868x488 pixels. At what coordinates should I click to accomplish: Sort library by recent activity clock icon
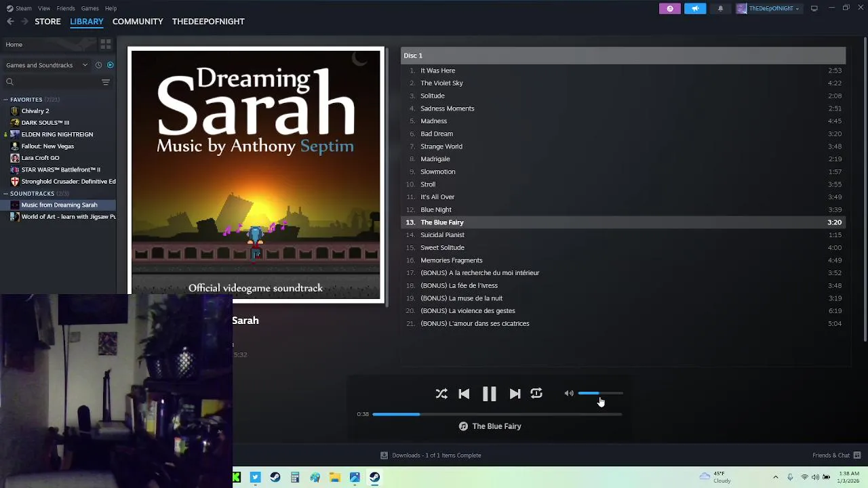pos(98,65)
